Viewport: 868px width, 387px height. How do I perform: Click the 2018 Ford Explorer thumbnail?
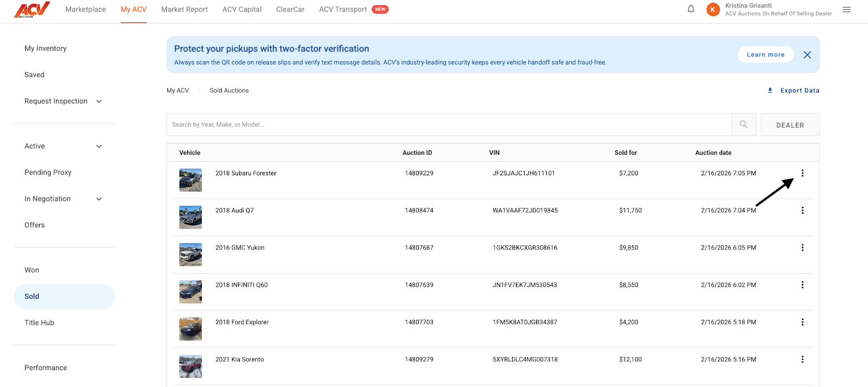pos(190,329)
